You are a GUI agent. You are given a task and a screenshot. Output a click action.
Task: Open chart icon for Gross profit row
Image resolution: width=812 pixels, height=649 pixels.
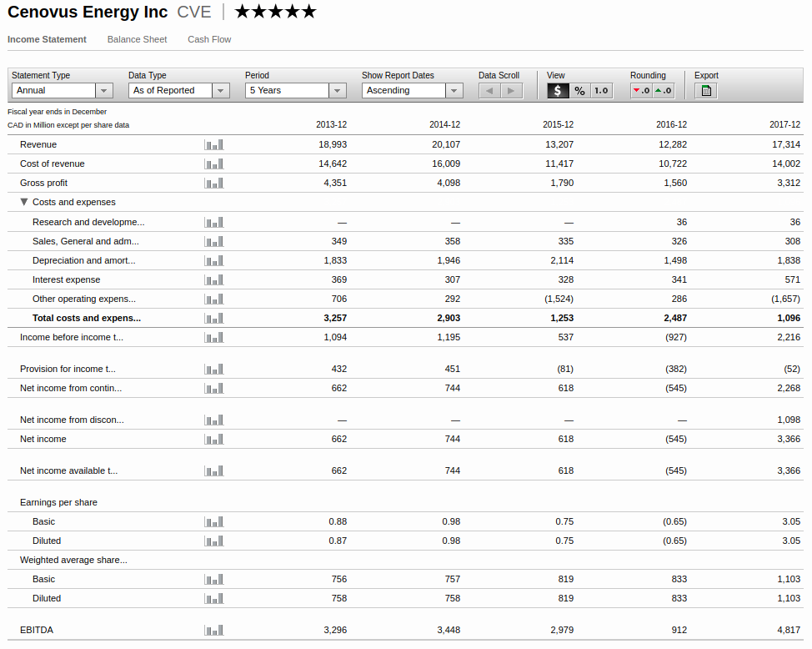click(214, 183)
